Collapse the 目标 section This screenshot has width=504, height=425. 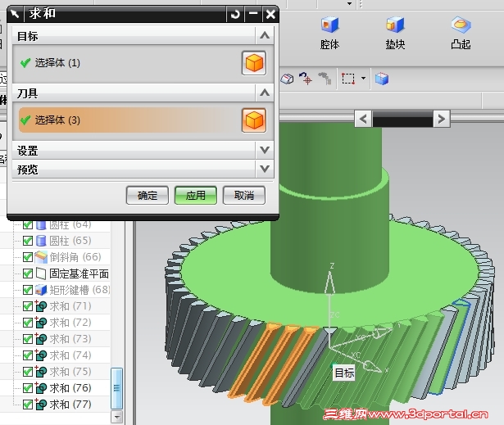[x=265, y=35]
